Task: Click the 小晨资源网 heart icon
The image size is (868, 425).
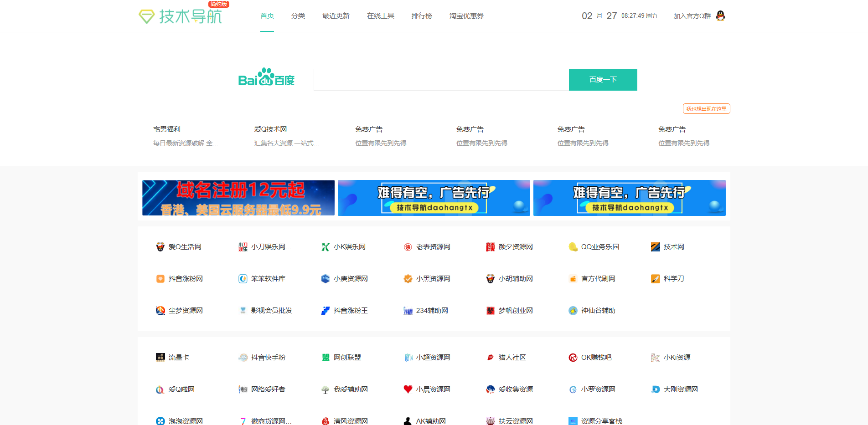Action: [x=407, y=389]
